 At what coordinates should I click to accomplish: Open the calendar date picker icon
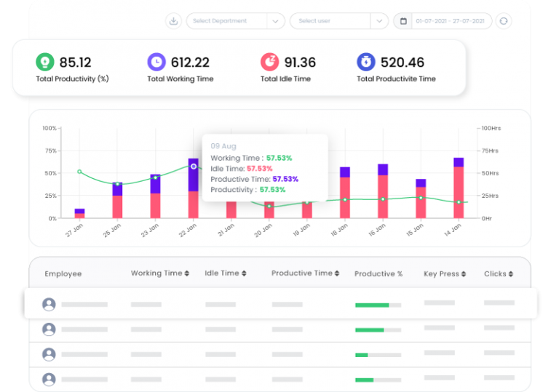pos(403,21)
